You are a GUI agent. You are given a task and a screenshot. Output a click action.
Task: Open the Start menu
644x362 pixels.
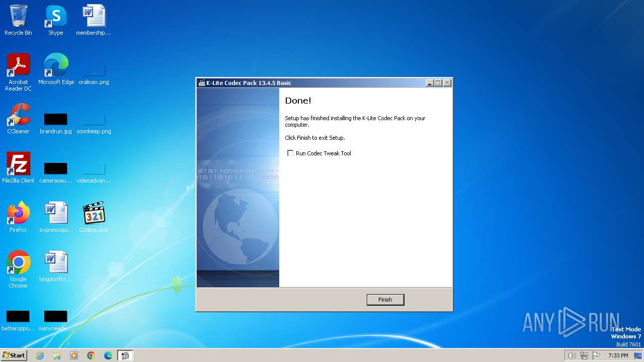(x=14, y=355)
